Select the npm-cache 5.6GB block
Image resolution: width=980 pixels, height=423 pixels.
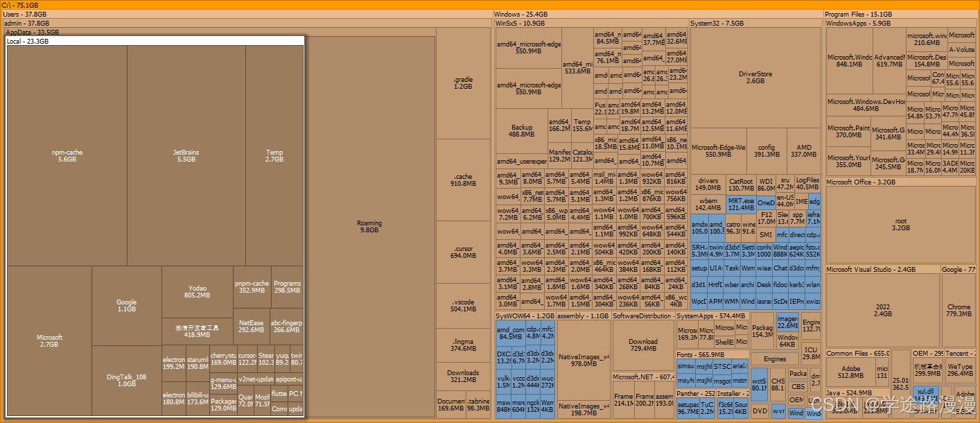click(x=67, y=156)
